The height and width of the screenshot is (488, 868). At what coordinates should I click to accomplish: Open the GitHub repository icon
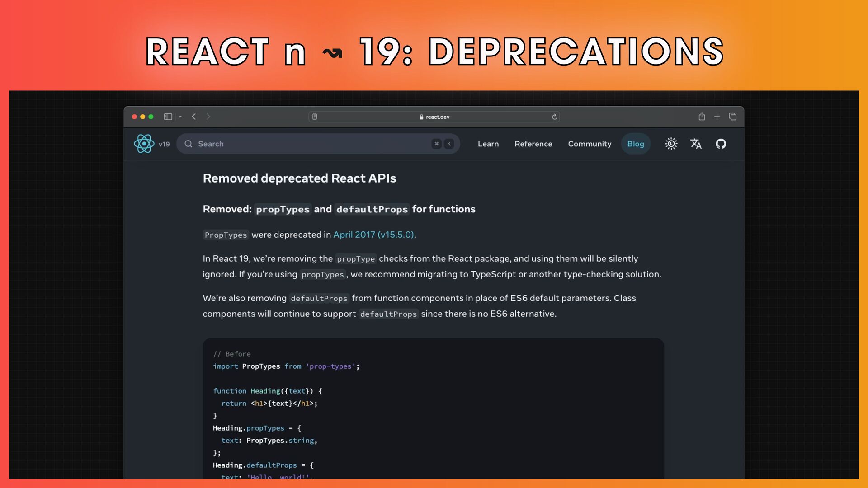pos(721,144)
